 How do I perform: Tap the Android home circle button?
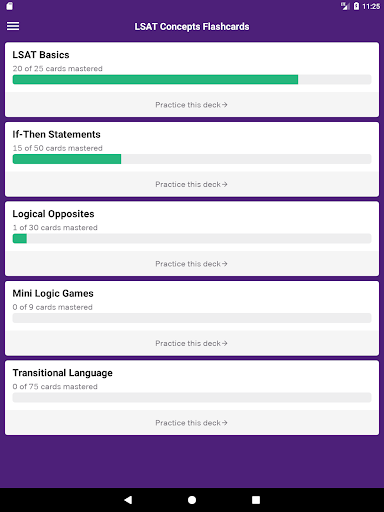(x=192, y=500)
